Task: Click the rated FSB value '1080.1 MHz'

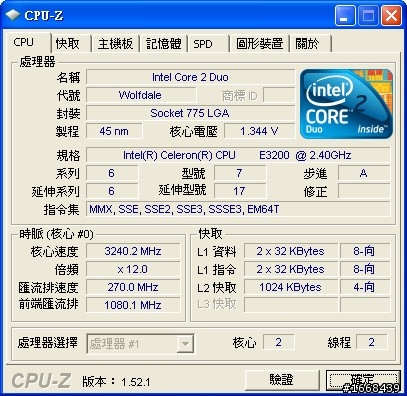Action: [x=133, y=305]
